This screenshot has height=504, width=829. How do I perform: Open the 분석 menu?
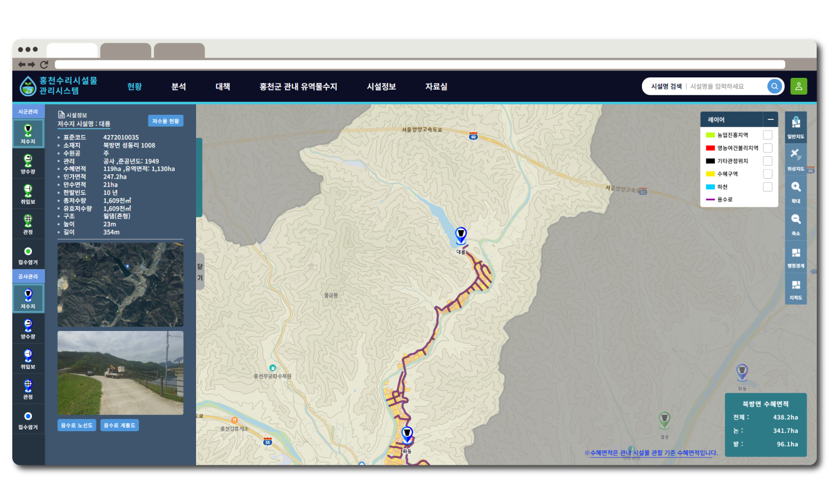(179, 87)
